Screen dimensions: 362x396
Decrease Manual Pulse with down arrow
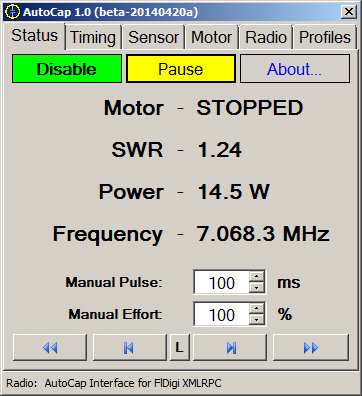pos(257,288)
